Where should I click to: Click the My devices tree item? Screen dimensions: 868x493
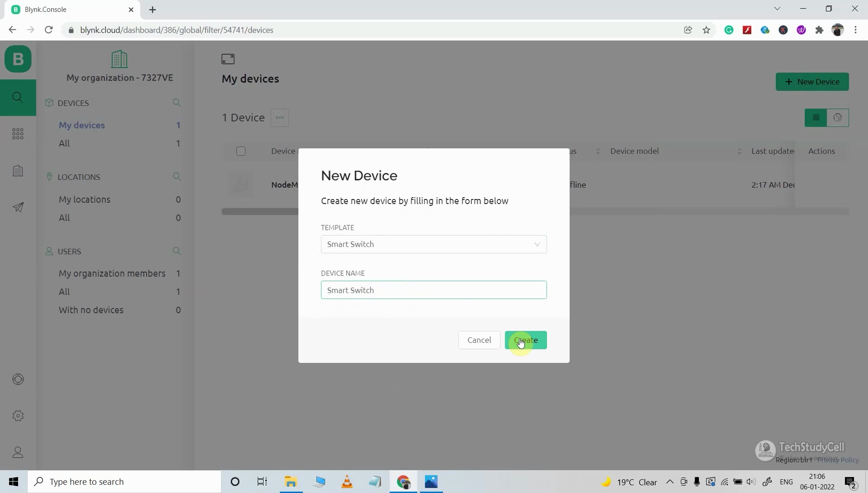pyautogui.click(x=82, y=124)
